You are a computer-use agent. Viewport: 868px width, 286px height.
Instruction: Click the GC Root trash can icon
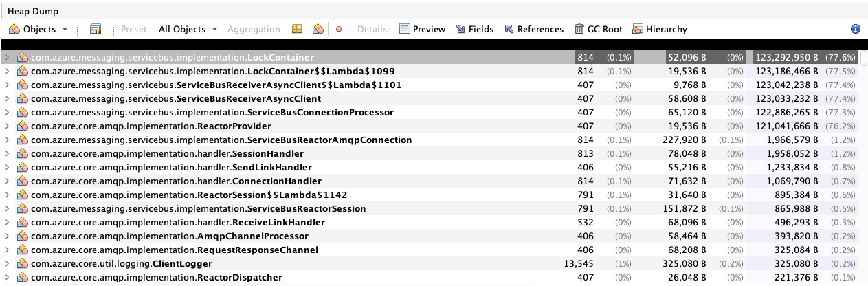(x=579, y=29)
